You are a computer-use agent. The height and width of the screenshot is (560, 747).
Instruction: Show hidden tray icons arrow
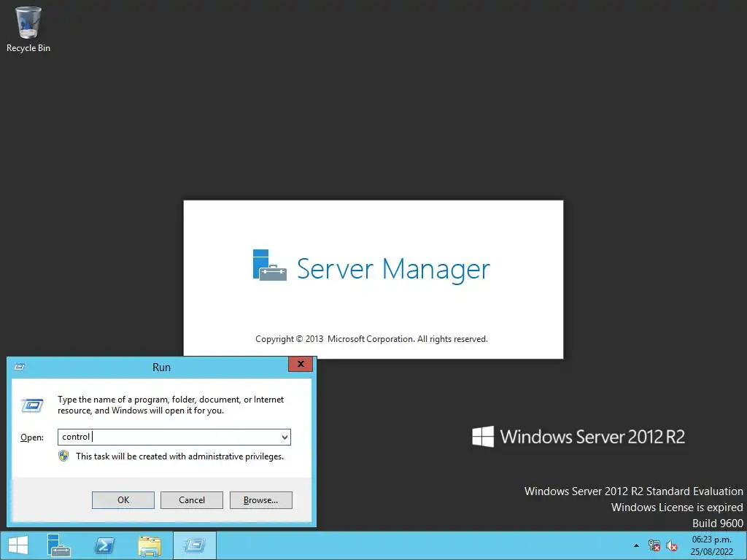click(636, 545)
